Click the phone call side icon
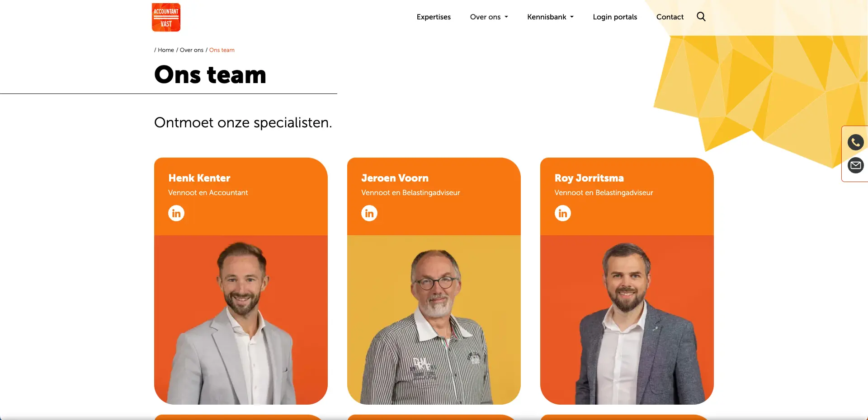868x420 pixels. point(855,142)
